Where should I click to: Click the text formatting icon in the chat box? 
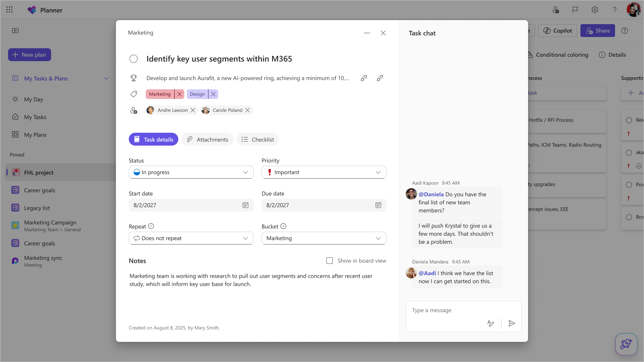pyautogui.click(x=491, y=323)
